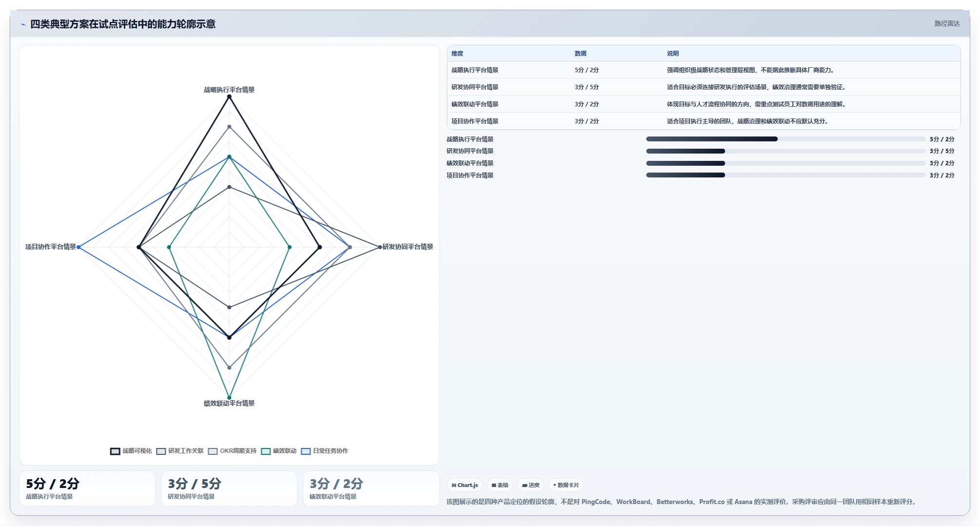The width and height of the screenshot is (980, 526).
Task: Click 5分 / 2分 cell in table
Action: click(x=587, y=70)
